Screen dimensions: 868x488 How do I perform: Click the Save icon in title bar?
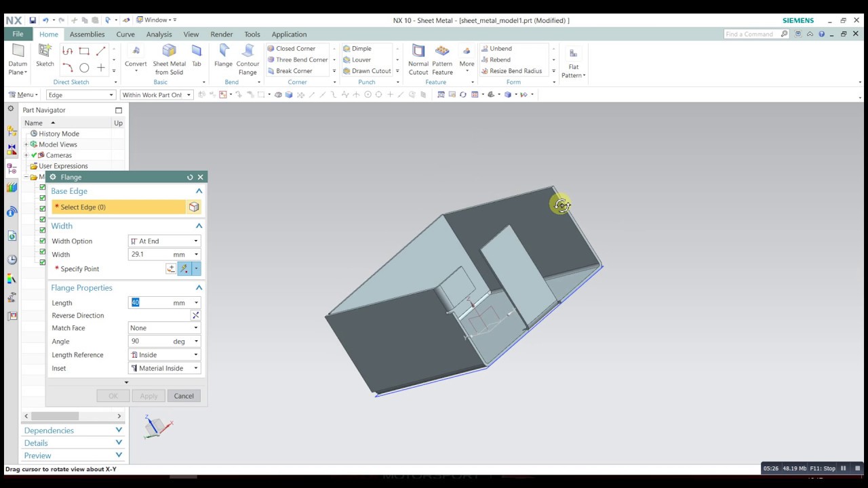point(33,20)
